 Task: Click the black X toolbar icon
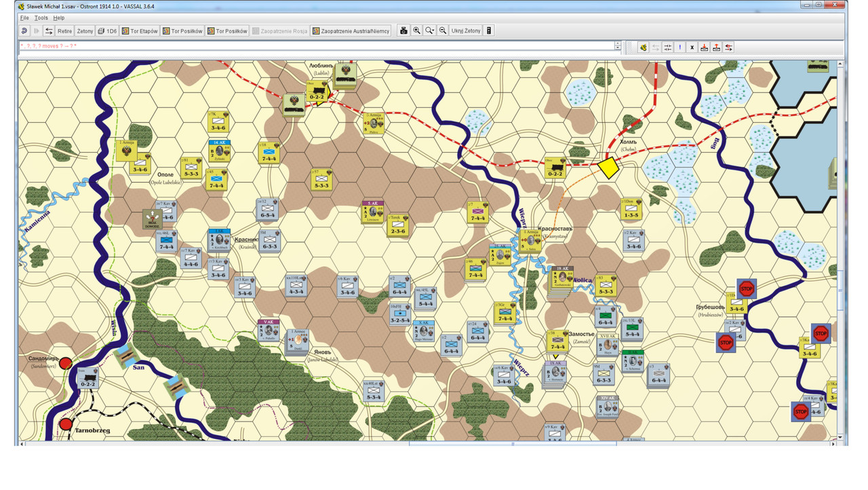click(692, 48)
